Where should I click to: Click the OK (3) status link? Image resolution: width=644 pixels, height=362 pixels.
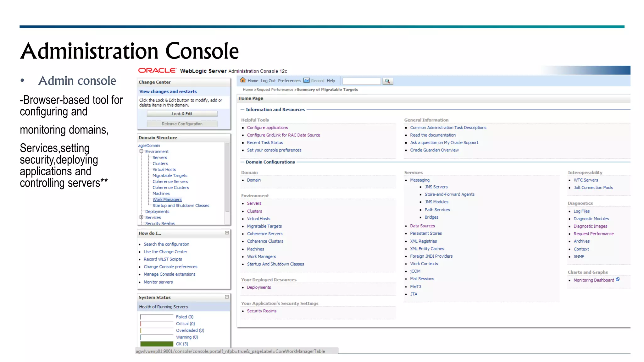(182, 344)
